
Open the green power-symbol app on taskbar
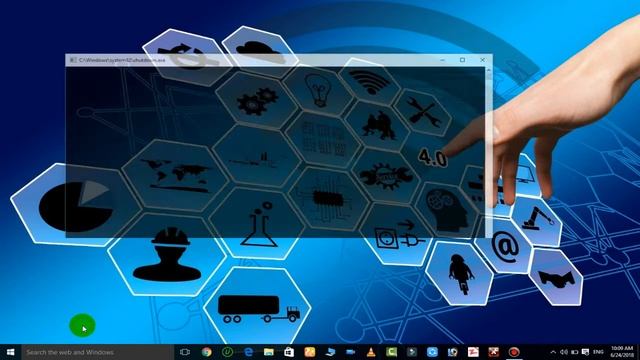coord(227,352)
